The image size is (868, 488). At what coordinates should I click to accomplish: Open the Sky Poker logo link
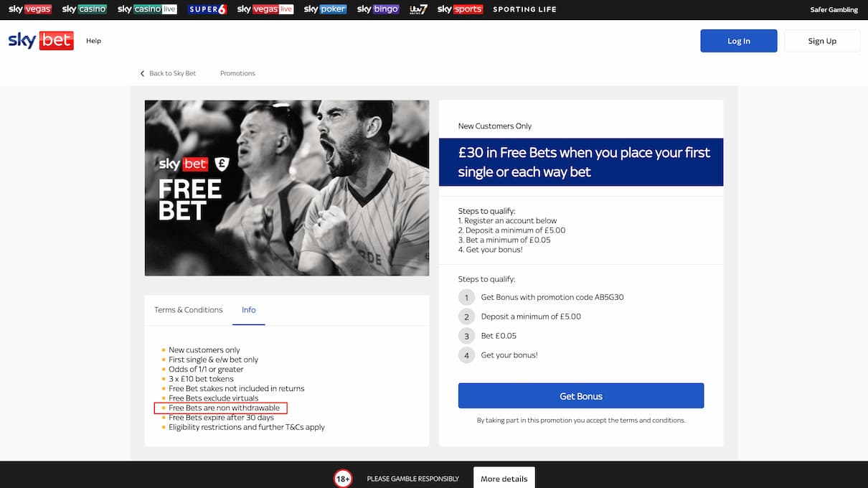(x=326, y=9)
